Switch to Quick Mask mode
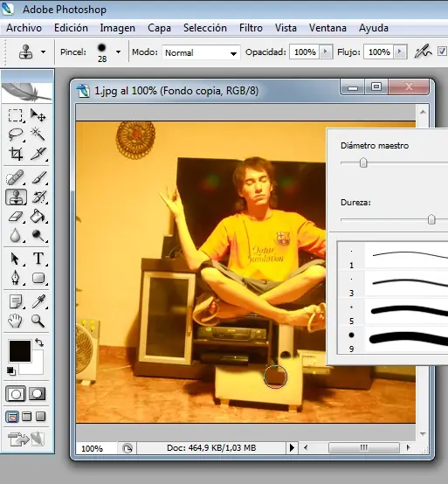The width and height of the screenshot is (448, 484). click(x=37, y=393)
